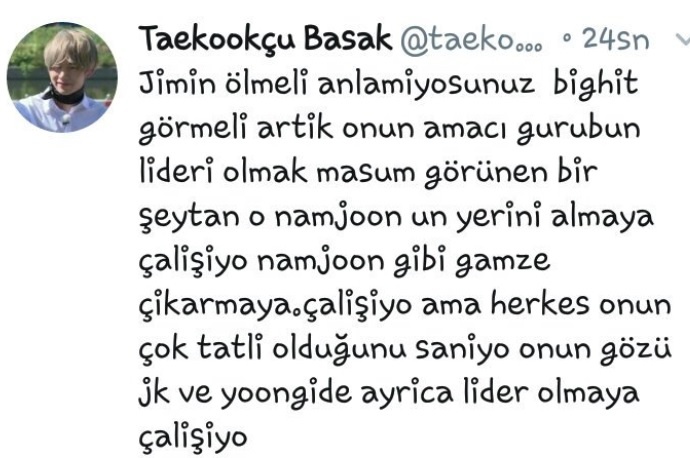The height and width of the screenshot is (458, 690).
Task: Click the dot separator before 24sn
Action: [x=567, y=39]
